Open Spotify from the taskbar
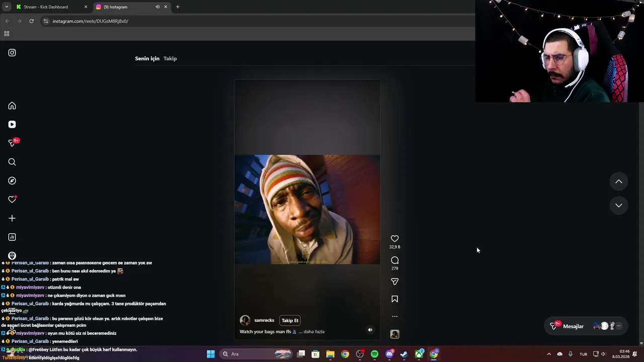The width and height of the screenshot is (644, 362). coord(374,354)
